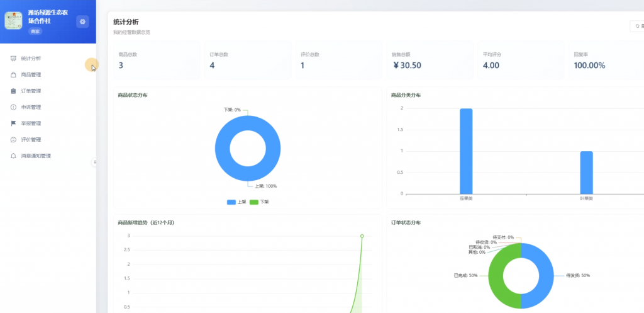Click the 销售总额 value ¥30.50

pos(407,65)
